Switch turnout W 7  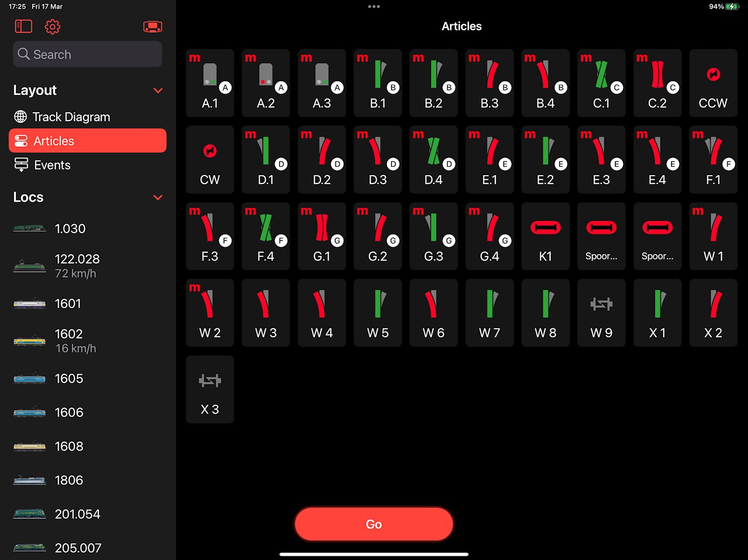489,313
